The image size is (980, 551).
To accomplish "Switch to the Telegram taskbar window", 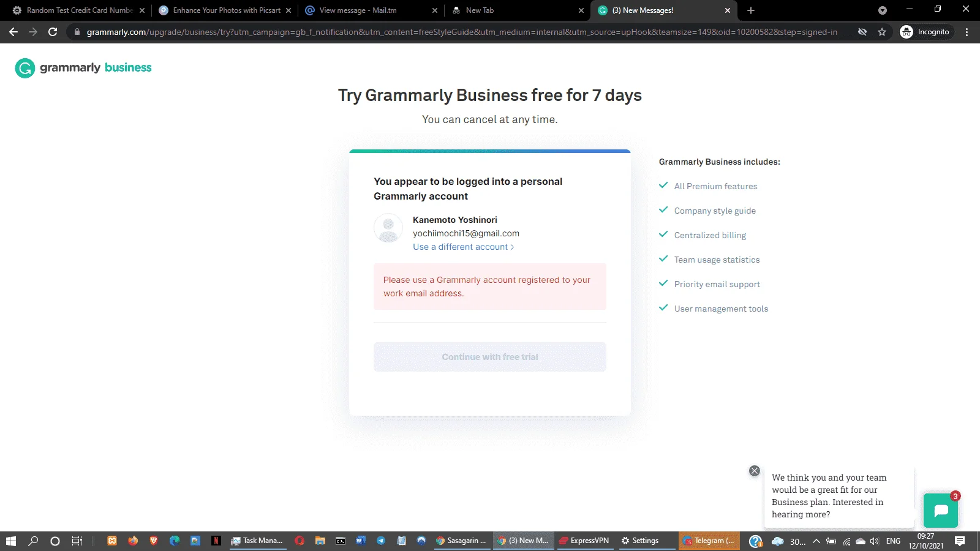I will click(709, 541).
